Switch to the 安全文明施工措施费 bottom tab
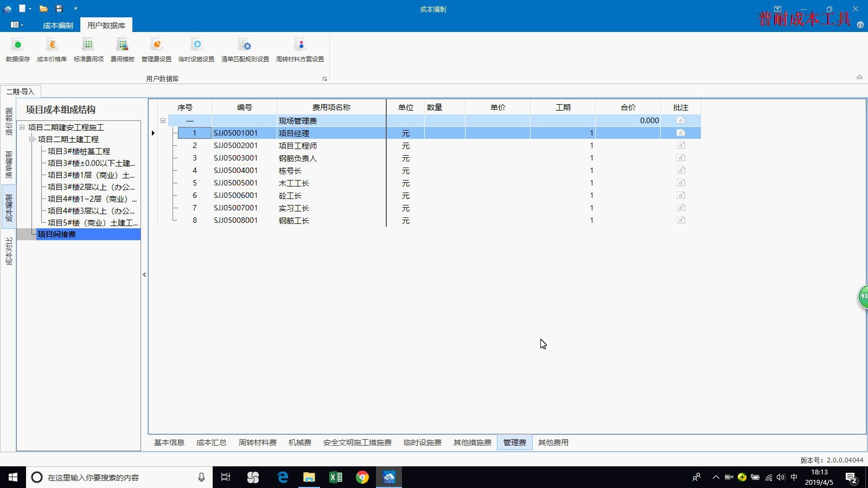This screenshot has height=488, width=868. 357,442
